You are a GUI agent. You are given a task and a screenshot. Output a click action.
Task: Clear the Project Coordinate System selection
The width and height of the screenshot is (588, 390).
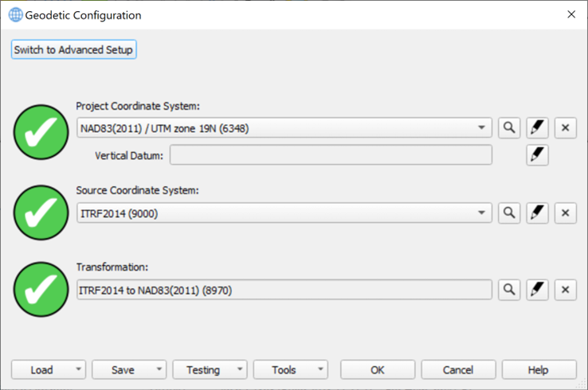coord(565,128)
